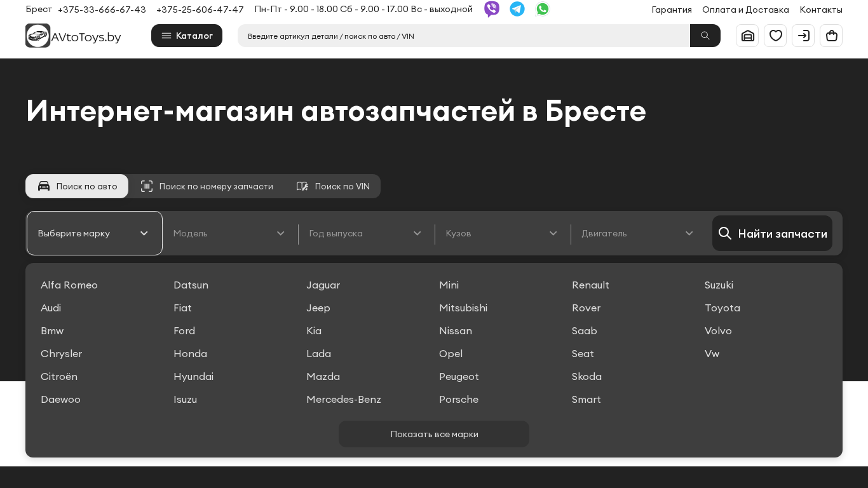Pick Ford in the brand list

[184, 330]
